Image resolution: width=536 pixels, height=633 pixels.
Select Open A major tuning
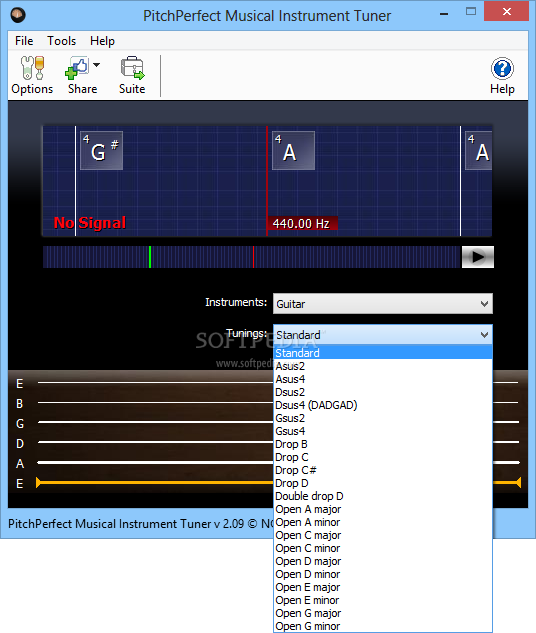(x=383, y=509)
